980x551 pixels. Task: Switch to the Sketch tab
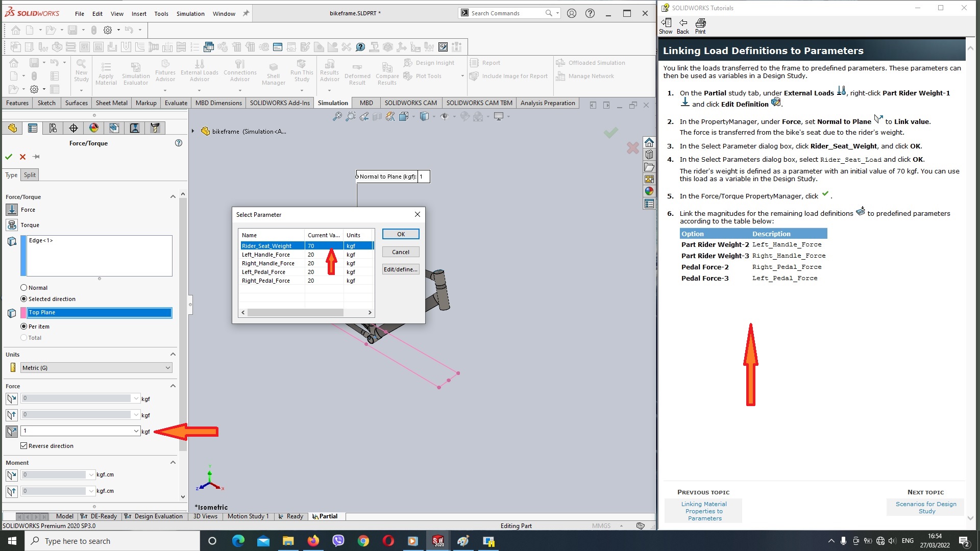pyautogui.click(x=46, y=103)
